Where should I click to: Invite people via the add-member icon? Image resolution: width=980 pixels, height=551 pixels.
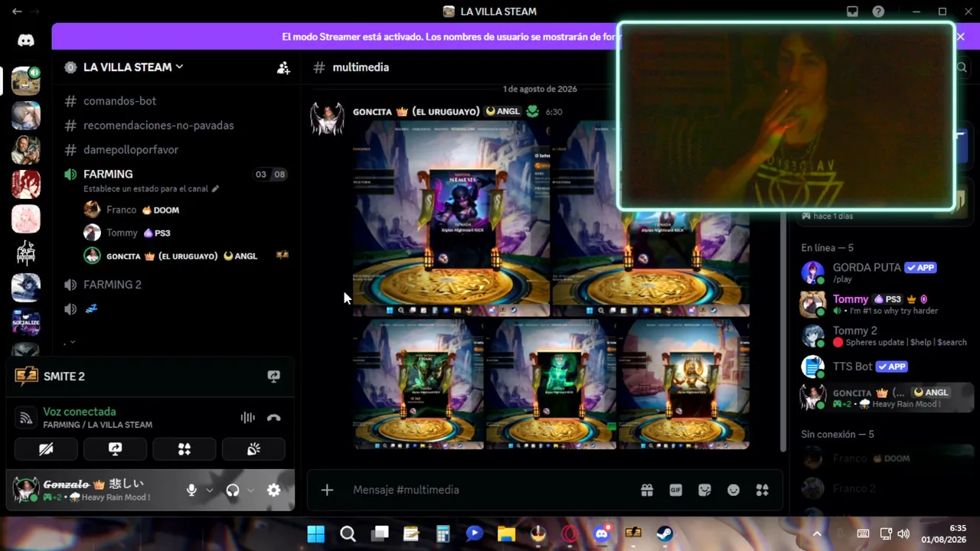point(283,67)
